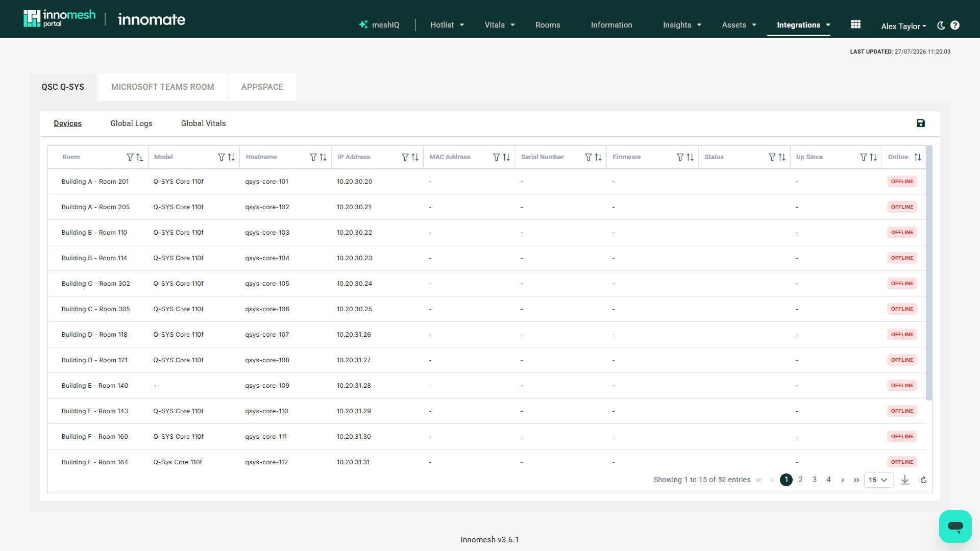The width and height of the screenshot is (980, 551).
Task: Expand the Insights dropdown menu
Action: [682, 24]
